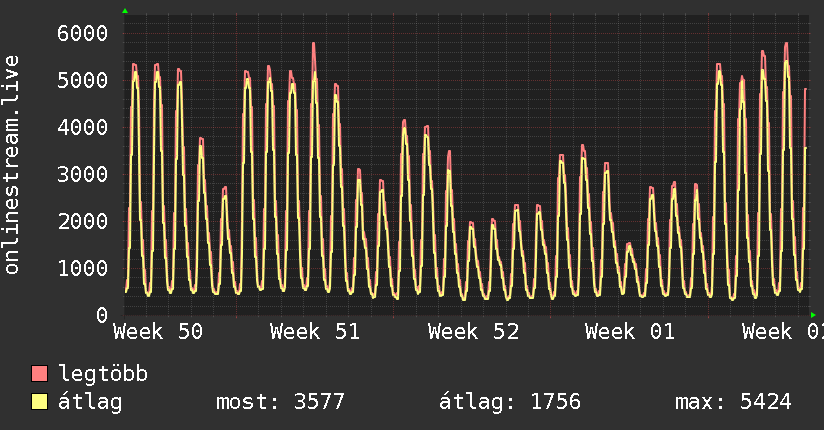This screenshot has height=430, width=824.
Task: Select the átlag legend label beside yellow swatch
Action: point(90,402)
